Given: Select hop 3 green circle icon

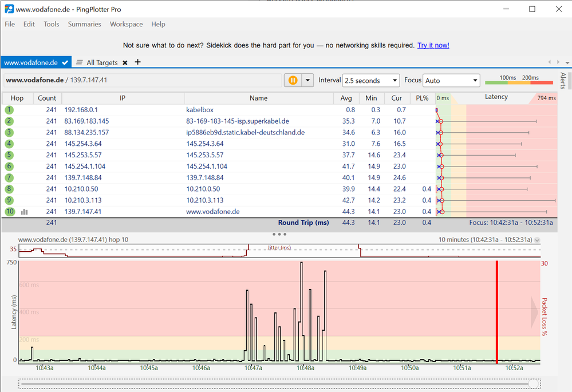Looking at the screenshot, I should [9, 132].
